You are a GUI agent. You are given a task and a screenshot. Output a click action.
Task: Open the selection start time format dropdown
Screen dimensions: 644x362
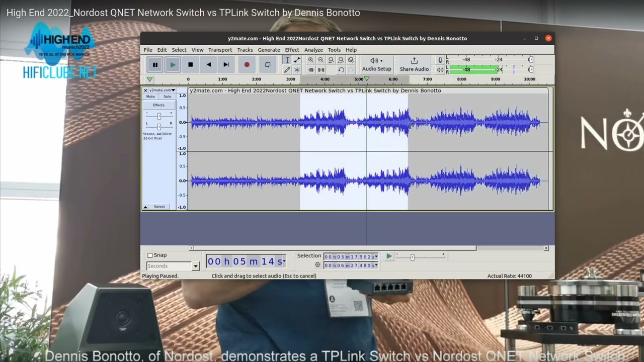click(376, 257)
